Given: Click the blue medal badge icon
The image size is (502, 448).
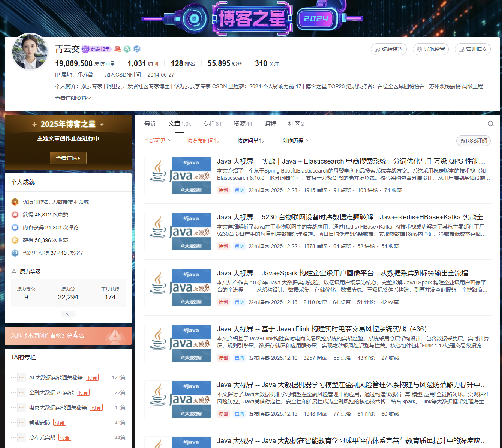Looking at the screenshot, I should click(x=137, y=49).
